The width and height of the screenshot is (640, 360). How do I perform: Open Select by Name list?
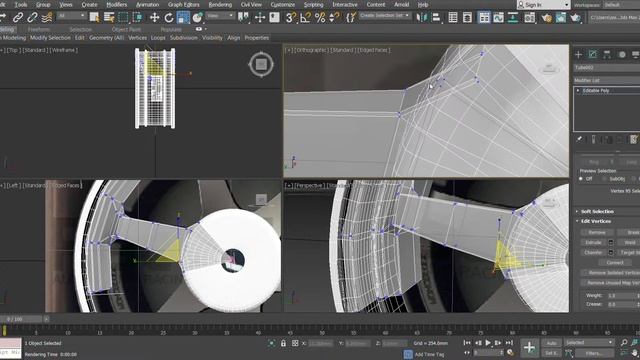pos(109,17)
